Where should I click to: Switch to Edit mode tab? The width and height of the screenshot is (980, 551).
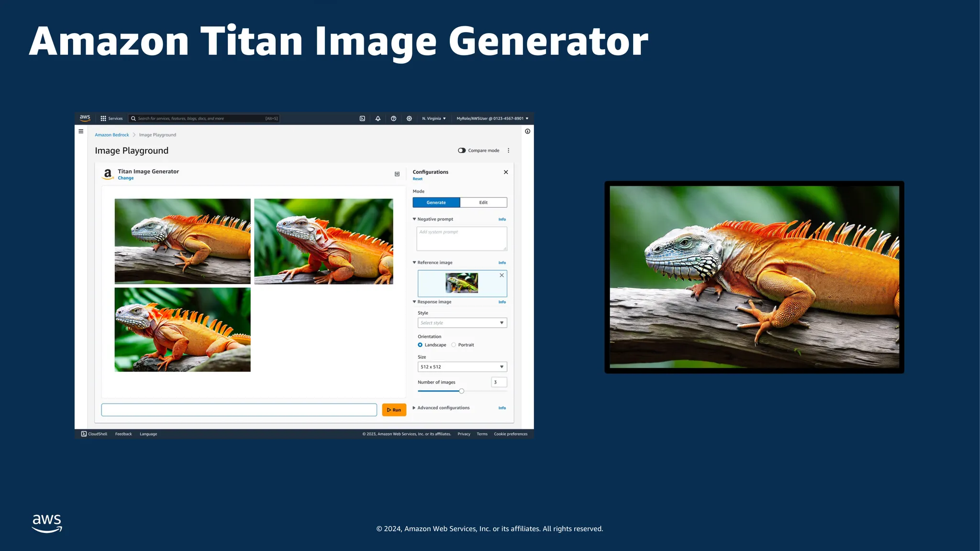pyautogui.click(x=483, y=203)
